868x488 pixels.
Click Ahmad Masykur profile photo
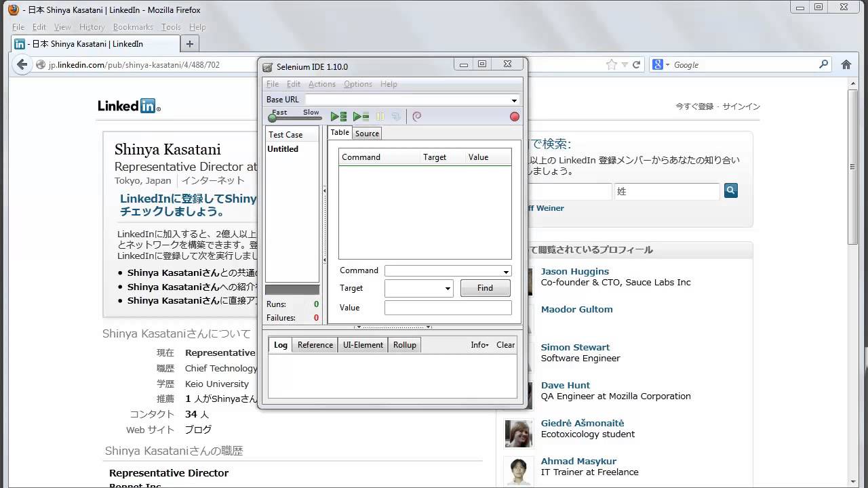519,472
